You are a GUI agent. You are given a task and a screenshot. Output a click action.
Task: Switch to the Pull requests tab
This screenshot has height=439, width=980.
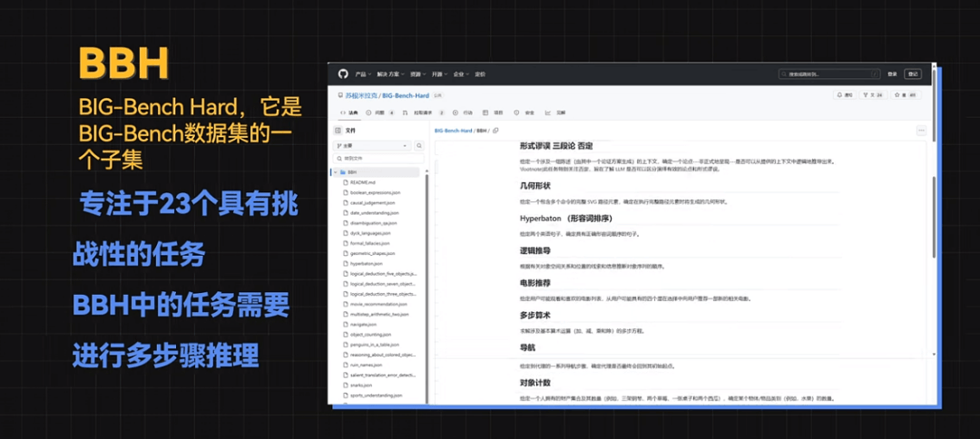click(x=423, y=113)
